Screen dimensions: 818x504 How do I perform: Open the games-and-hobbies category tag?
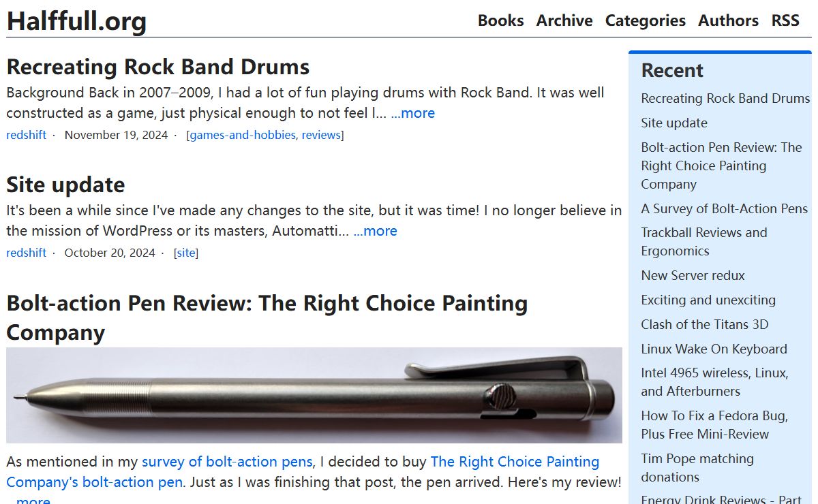243,135
